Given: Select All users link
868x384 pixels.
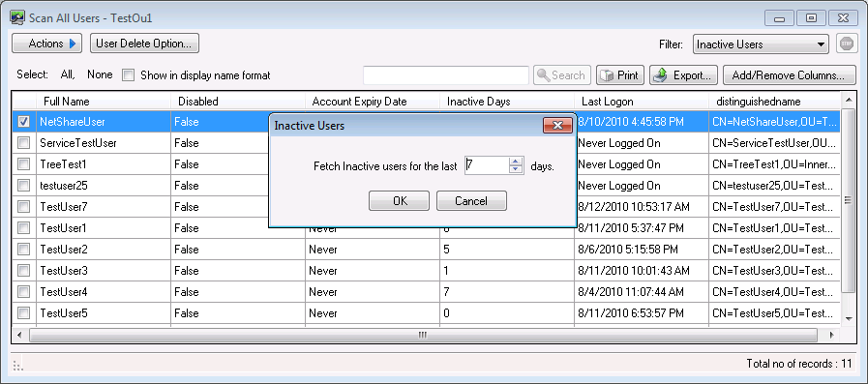Looking at the screenshot, I should click(67, 74).
